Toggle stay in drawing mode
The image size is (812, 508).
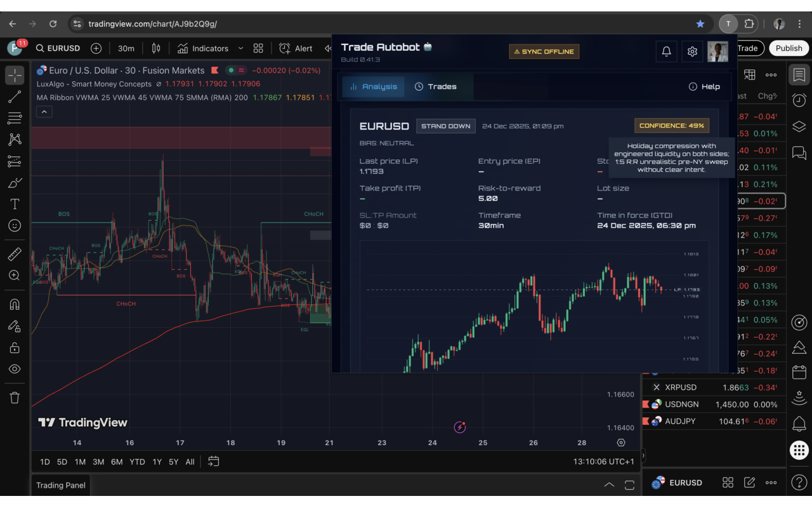15,326
